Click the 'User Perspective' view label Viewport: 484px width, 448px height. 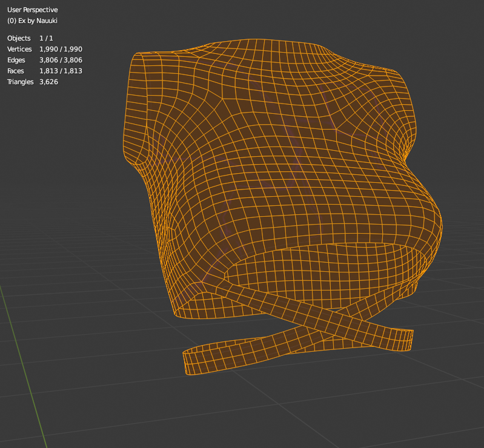33,10
